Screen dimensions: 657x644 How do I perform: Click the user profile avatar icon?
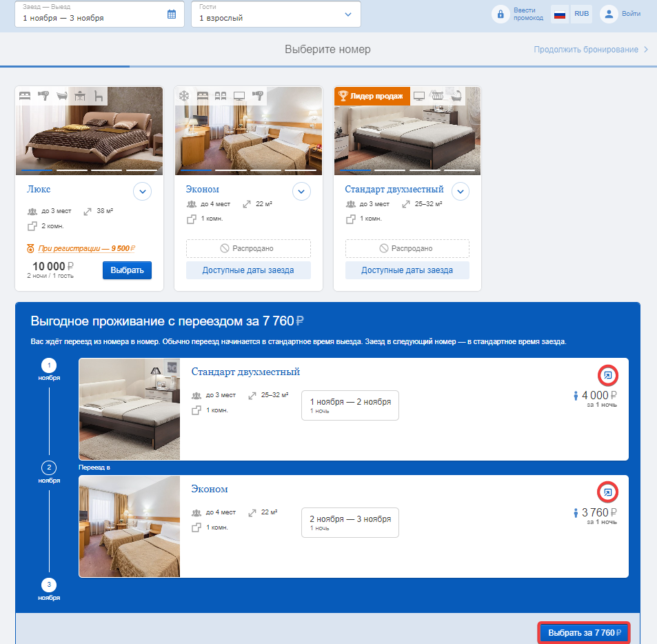(609, 14)
